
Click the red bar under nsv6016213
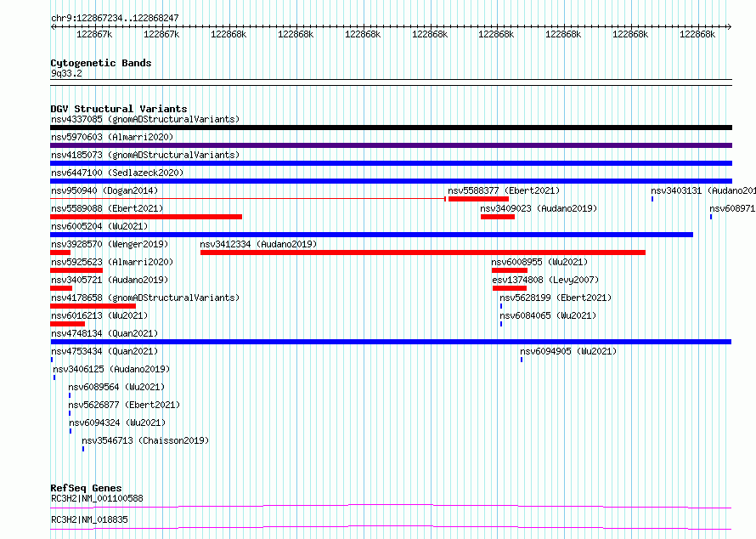(x=67, y=324)
